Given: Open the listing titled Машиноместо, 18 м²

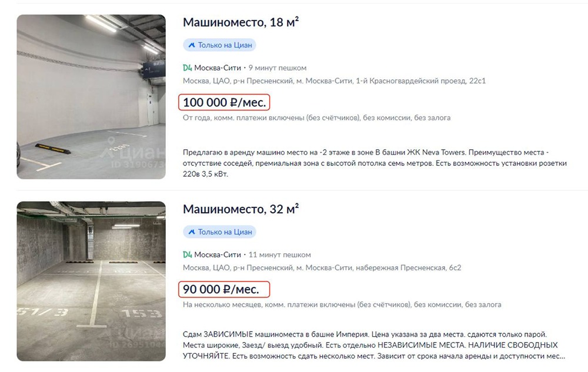Looking at the screenshot, I should point(240,22).
